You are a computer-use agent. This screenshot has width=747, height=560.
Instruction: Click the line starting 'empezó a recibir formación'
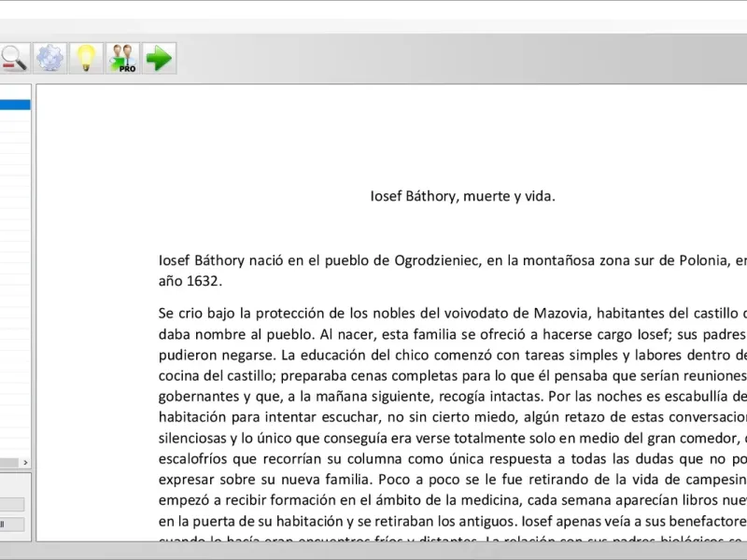point(453,500)
